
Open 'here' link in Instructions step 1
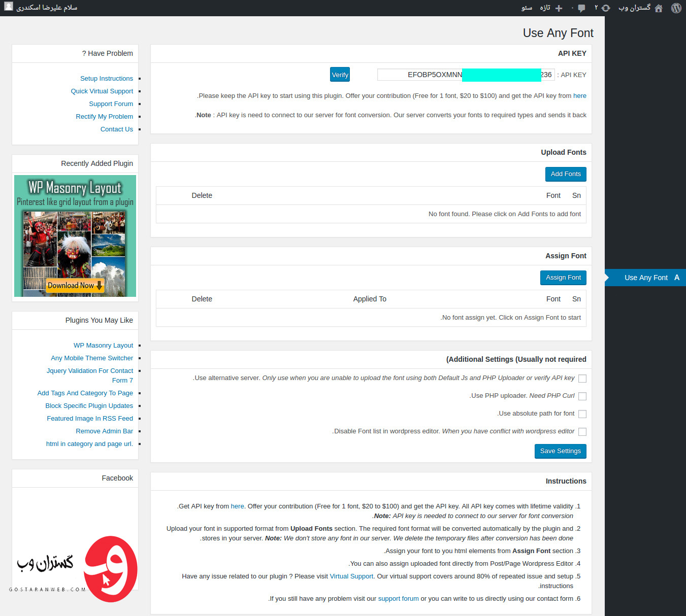click(x=237, y=506)
